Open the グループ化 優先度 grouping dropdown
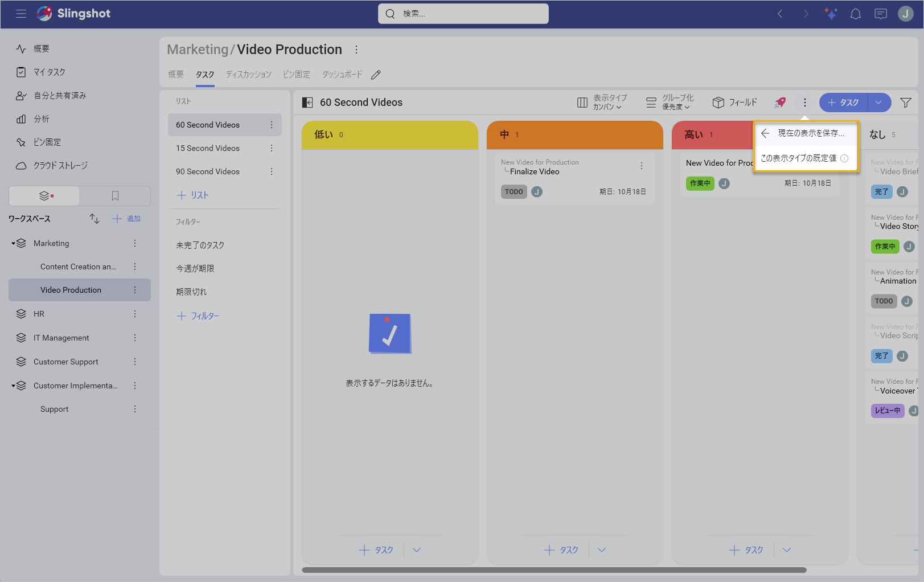The height and width of the screenshot is (582, 924). pos(672,103)
